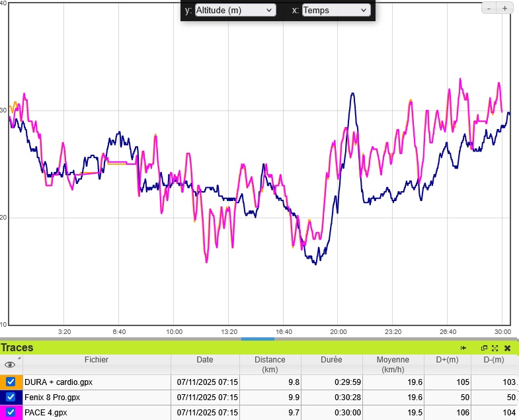Uncheck the DURA + cardio.gpx trace

pyautogui.click(x=11, y=382)
